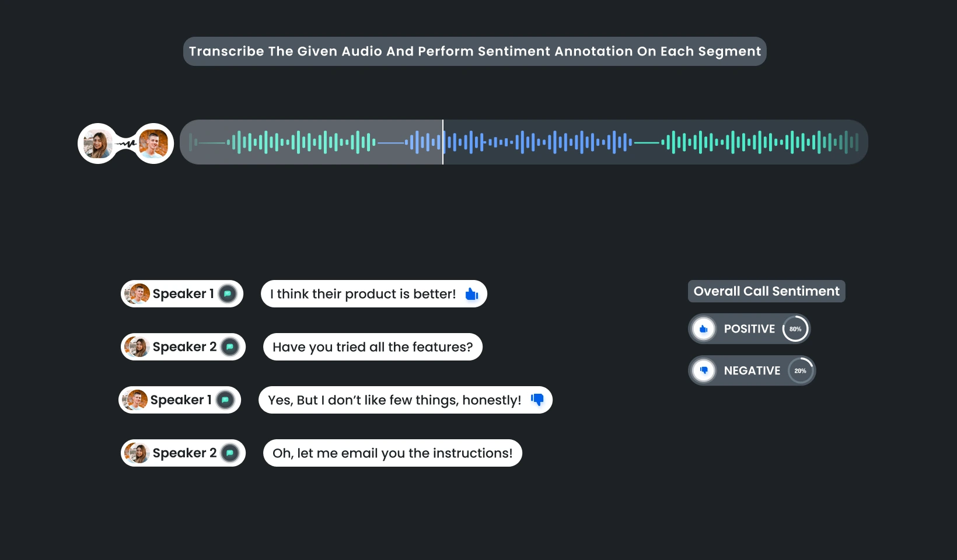This screenshot has height=560, width=957.
Task: Select the 'Have you tried all the features?' bubble
Action: 373,347
